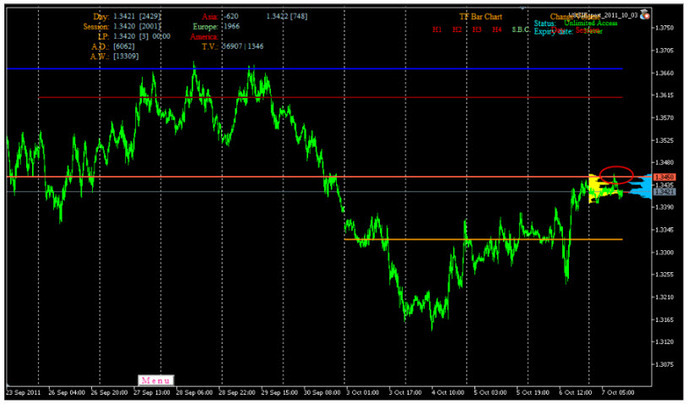
Task: Click the America label
Action: (204, 36)
